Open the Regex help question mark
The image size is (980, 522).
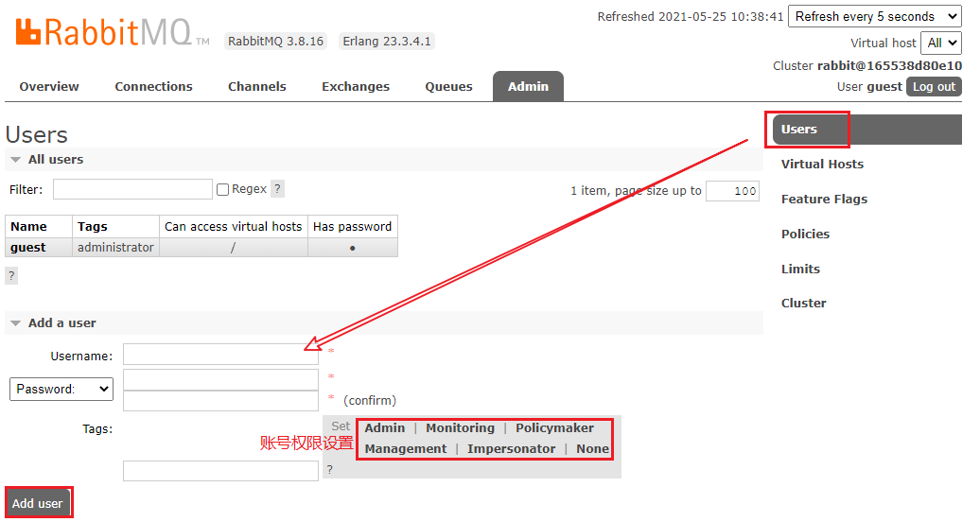pos(277,189)
